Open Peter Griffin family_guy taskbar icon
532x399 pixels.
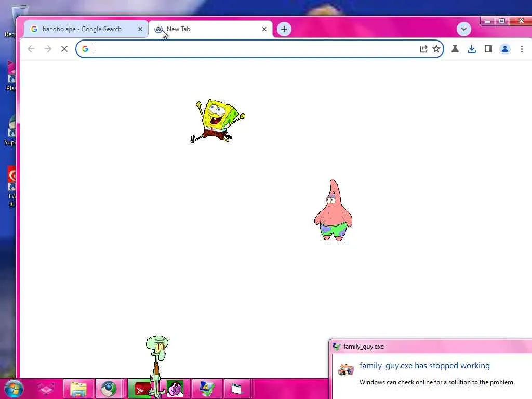(175, 389)
